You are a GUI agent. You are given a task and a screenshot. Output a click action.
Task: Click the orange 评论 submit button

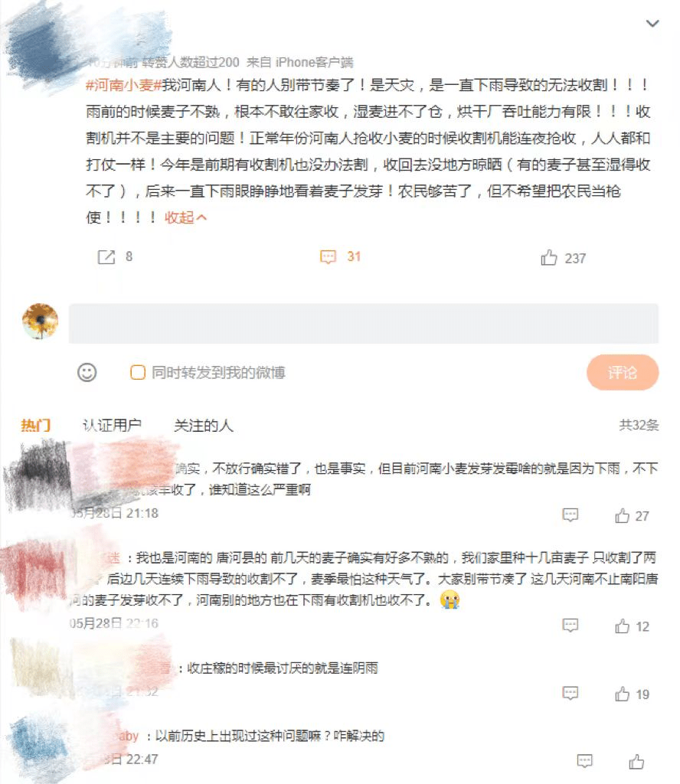[623, 373]
